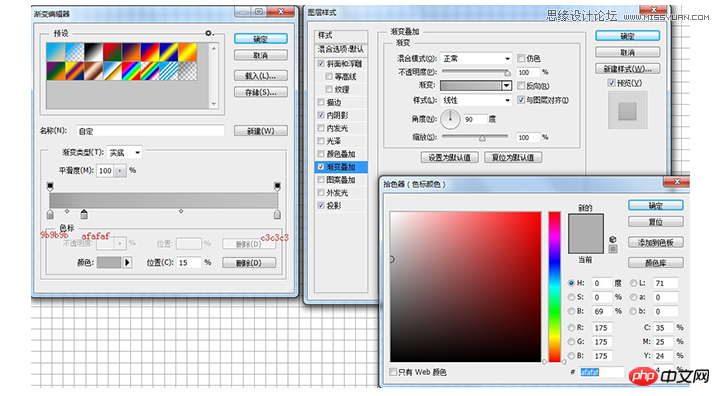Screen dimensions: 720x396
Task: Toggle the 预览 checkbox
Action: (x=611, y=83)
